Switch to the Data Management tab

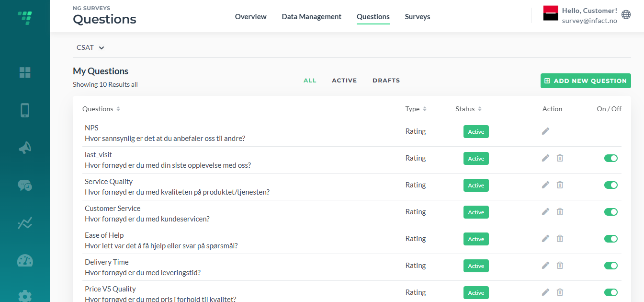click(x=311, y=17)
